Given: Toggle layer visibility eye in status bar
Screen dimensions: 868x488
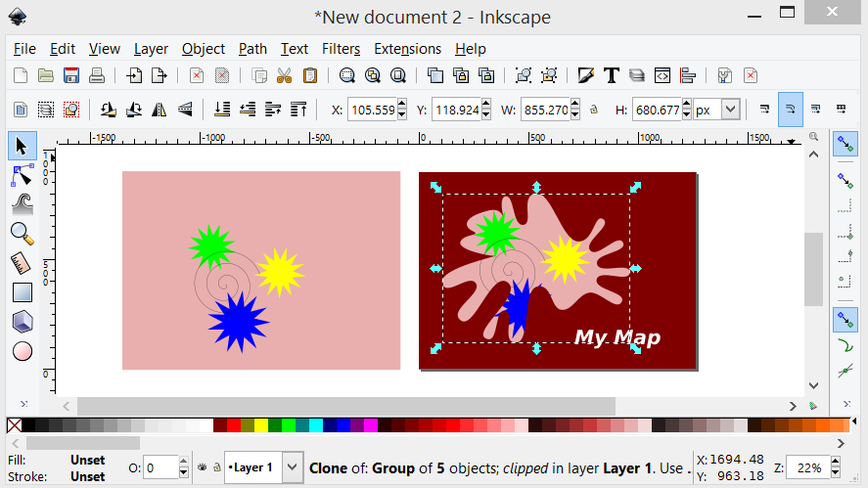Looking at the screenshot, I should click(x=202, y=467).
